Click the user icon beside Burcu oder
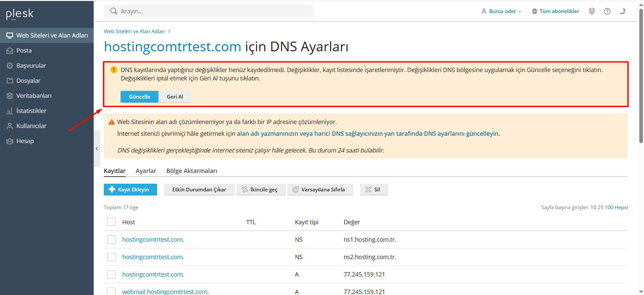 pyautogui.click(x=484, y=11)
